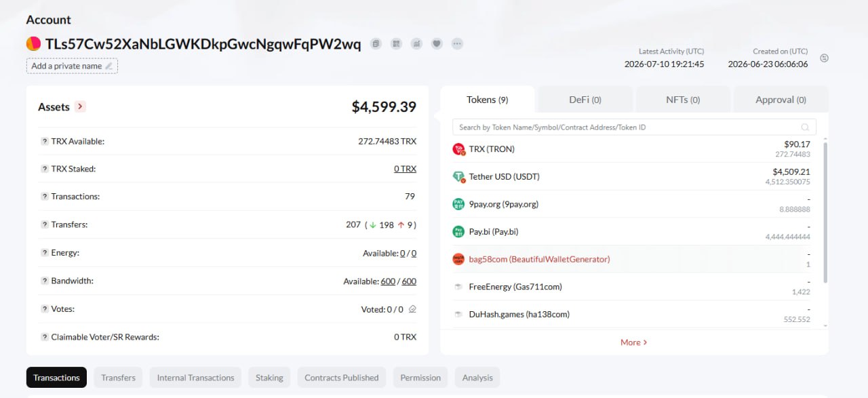Click the FreeEnergy token icon
This screenshot has width=868, height=398.
[x=458, y=287]
